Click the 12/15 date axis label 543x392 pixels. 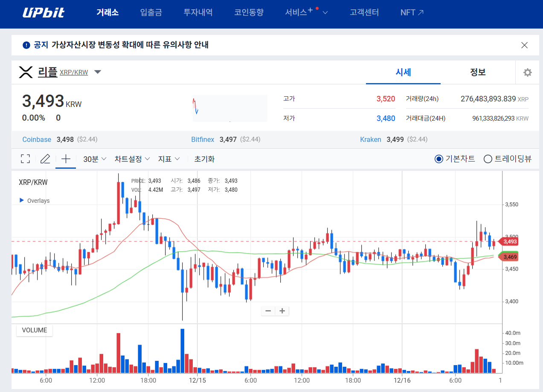click(x=198, y=380)
